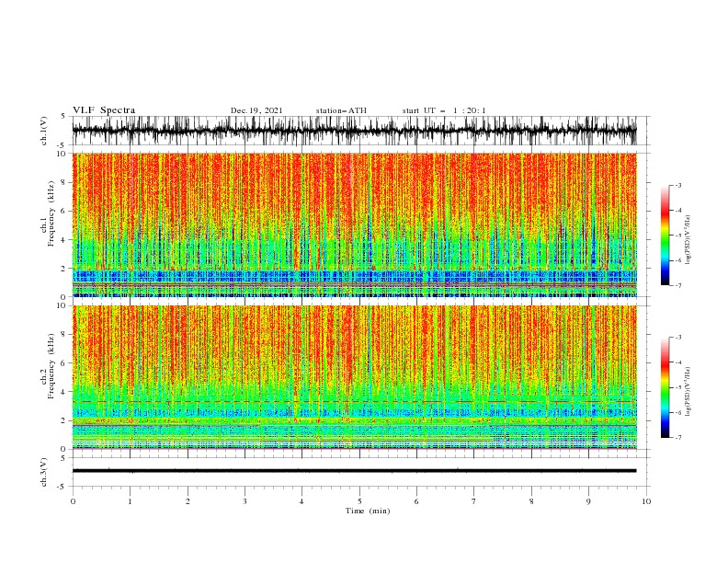The height and width of the screenshot is (563, 728).
Task: Click inside the ch.1 spectrogram panel
Action: pos(354,224)
